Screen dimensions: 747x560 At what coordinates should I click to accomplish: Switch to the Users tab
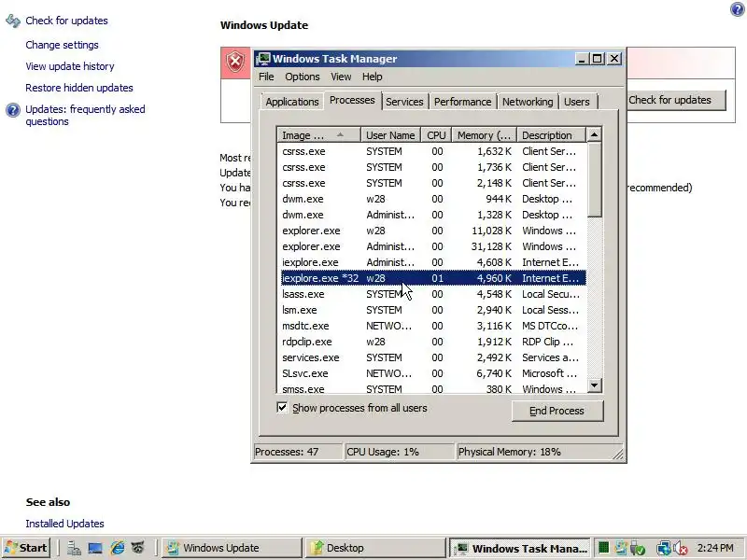576,102
